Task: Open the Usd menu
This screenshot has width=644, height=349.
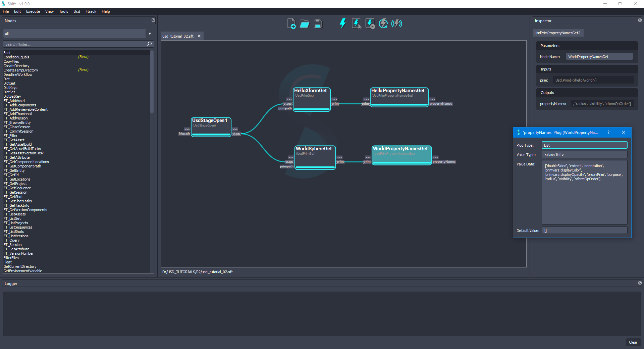Action: [x=76, y=11]
